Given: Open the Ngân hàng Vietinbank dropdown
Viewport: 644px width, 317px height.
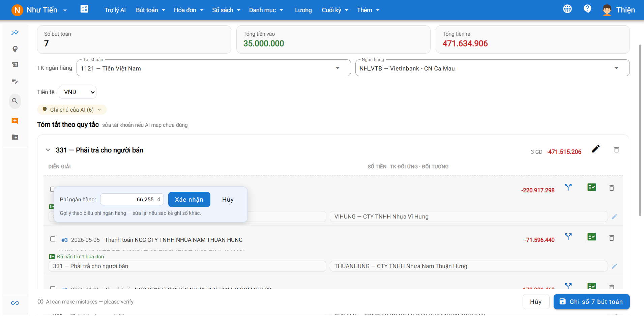Looking at the screenshot, I should (x=492, y=68).
